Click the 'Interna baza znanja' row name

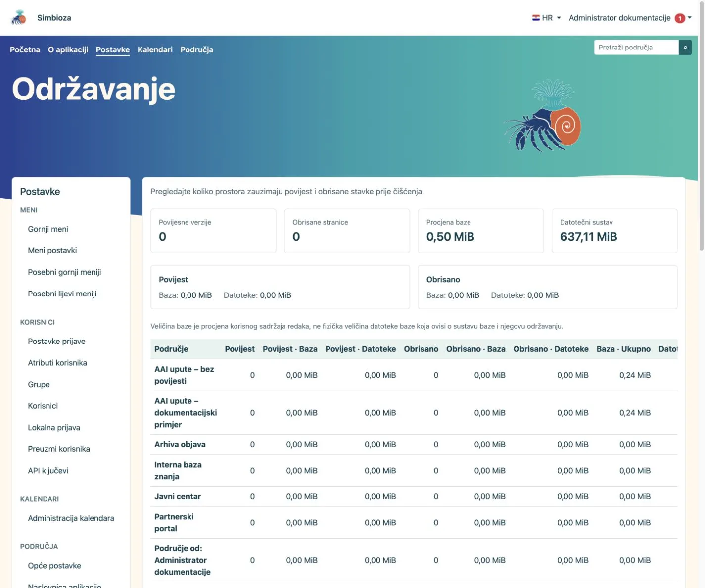(x=178, y=471)
